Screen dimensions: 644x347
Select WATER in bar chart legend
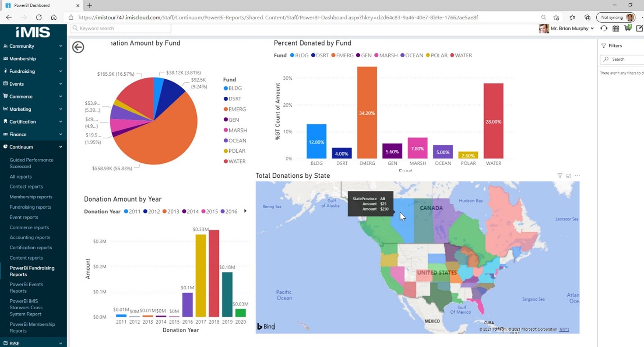coord(461,55)
